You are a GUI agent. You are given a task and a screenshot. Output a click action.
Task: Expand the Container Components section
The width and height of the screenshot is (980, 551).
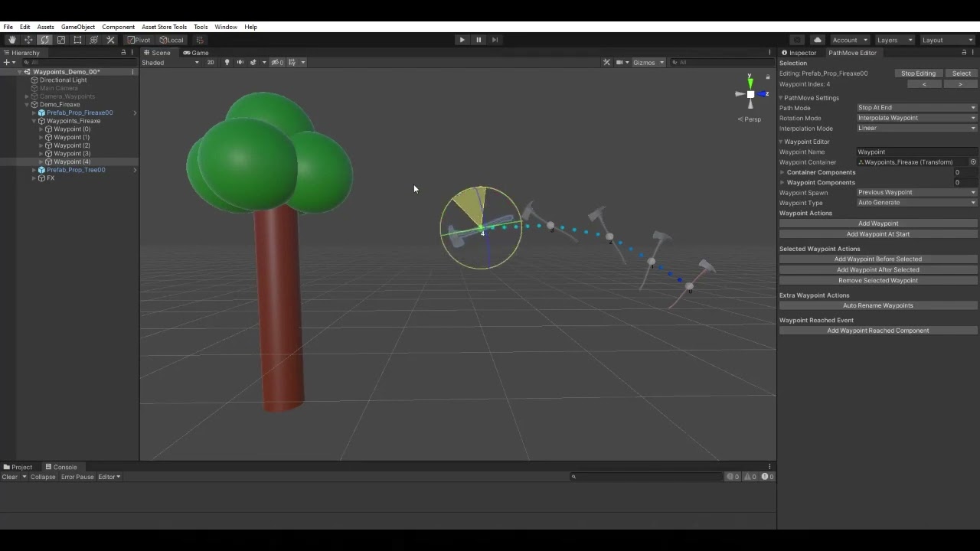[782, 172]
